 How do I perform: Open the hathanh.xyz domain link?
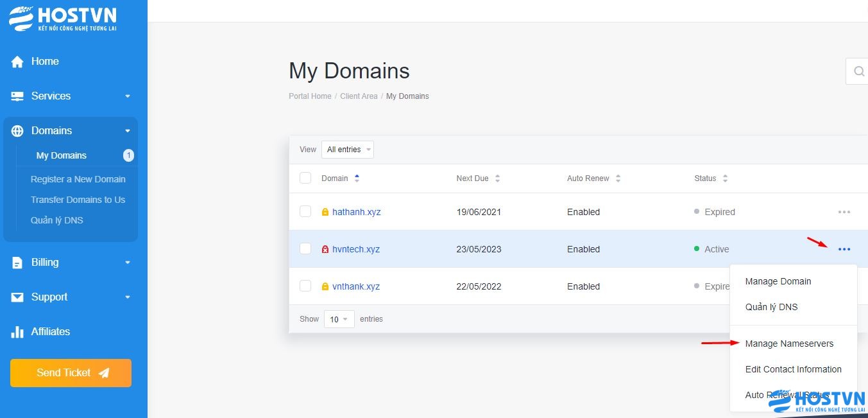coord(357,212)
